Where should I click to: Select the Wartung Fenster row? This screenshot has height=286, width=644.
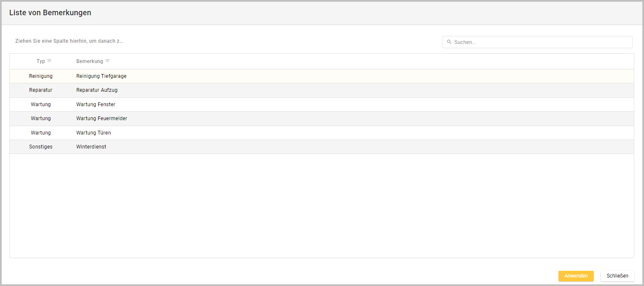pos(96,104)
